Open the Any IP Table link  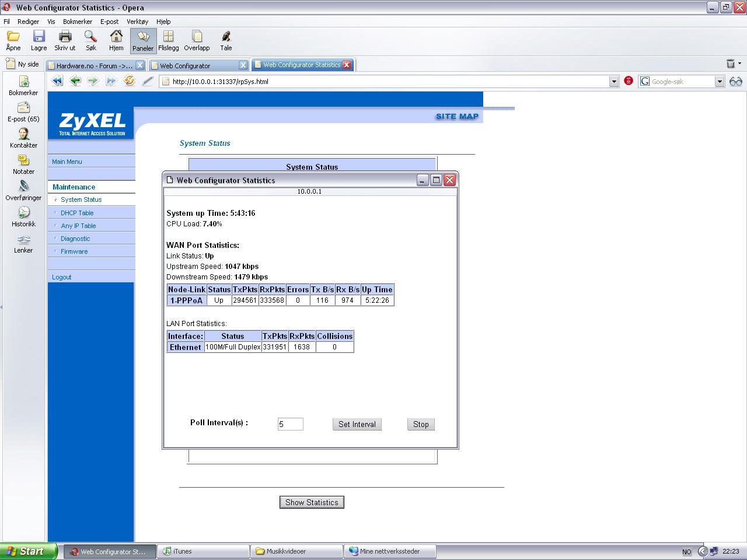click(x=78, y=226)
